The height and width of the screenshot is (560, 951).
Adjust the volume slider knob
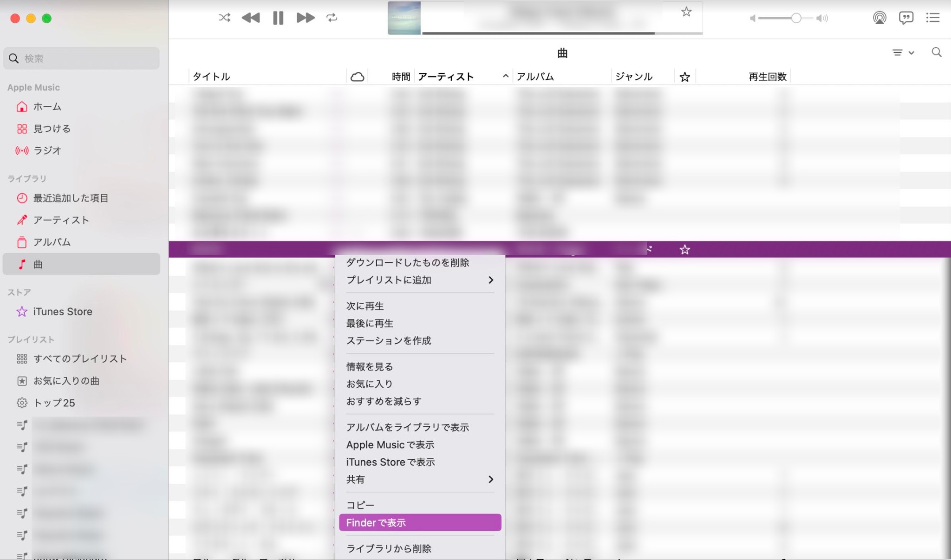(796, 18)
